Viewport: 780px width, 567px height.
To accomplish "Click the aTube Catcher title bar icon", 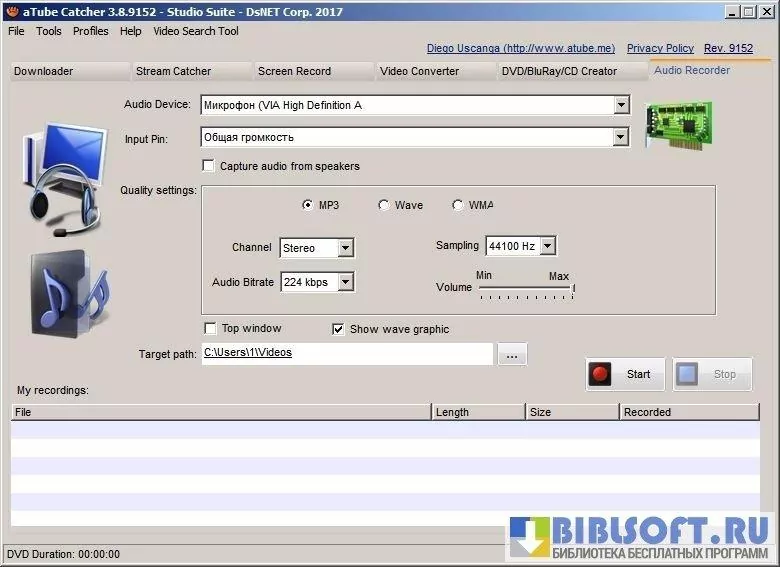I will 12,12.
